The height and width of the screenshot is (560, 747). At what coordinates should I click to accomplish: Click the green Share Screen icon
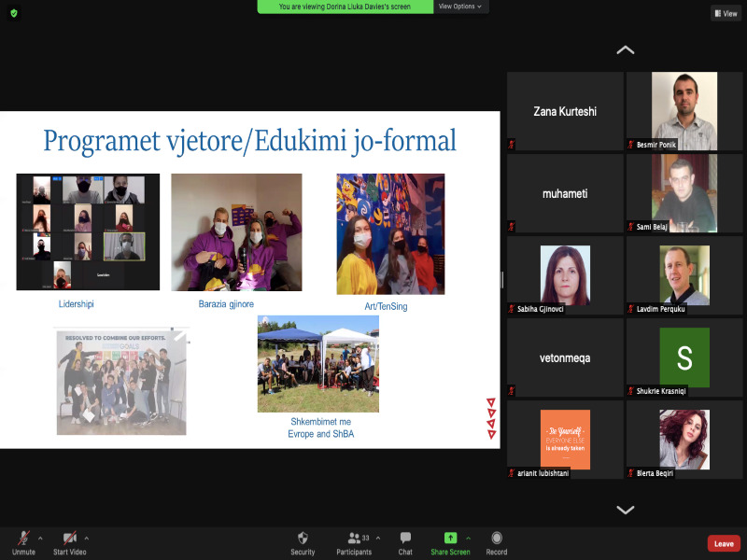[x=450, y=539]
